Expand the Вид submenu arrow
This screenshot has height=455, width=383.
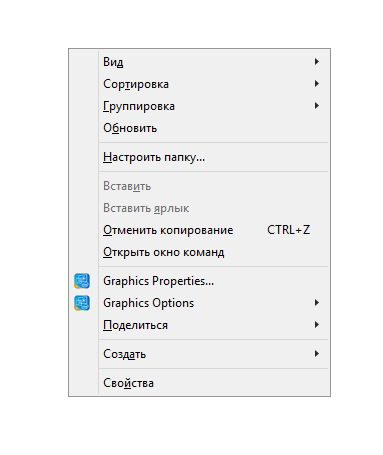317,62
